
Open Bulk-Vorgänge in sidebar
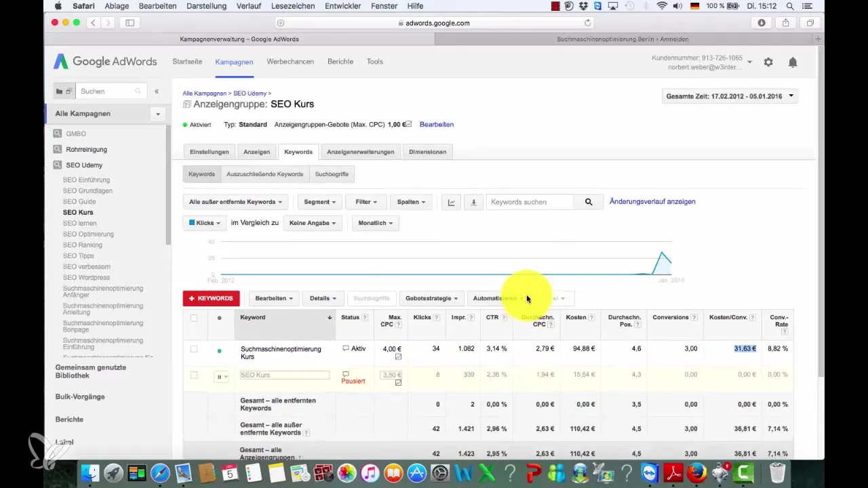[80, 397]
